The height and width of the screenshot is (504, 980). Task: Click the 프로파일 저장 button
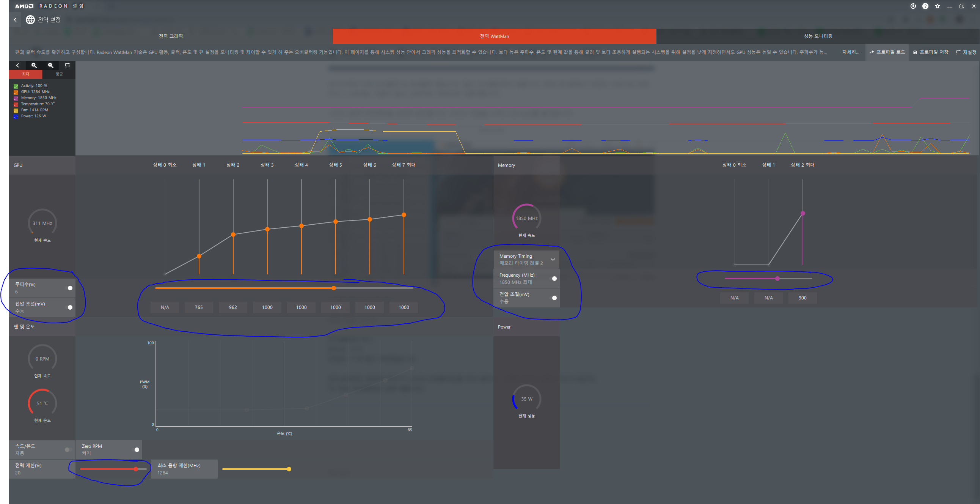click(931, 52)
